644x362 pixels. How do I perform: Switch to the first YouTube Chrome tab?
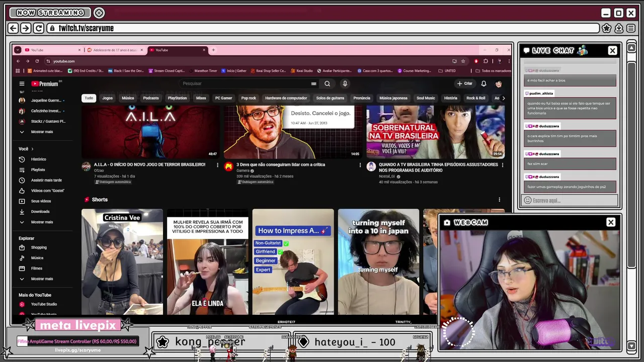(52, 50)
